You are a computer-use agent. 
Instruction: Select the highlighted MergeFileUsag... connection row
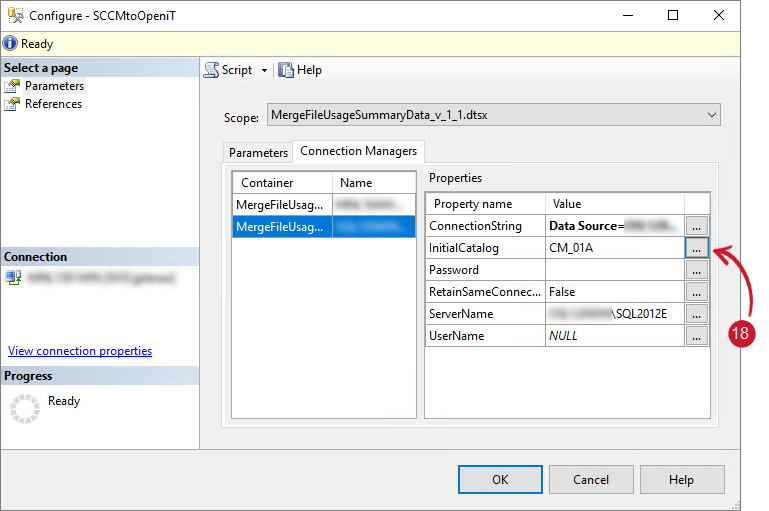[x=324, y=227]
